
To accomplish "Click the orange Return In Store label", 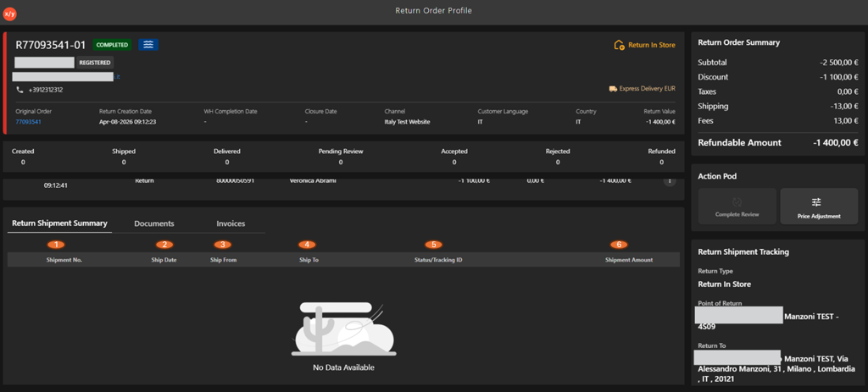I will point(652,45).
